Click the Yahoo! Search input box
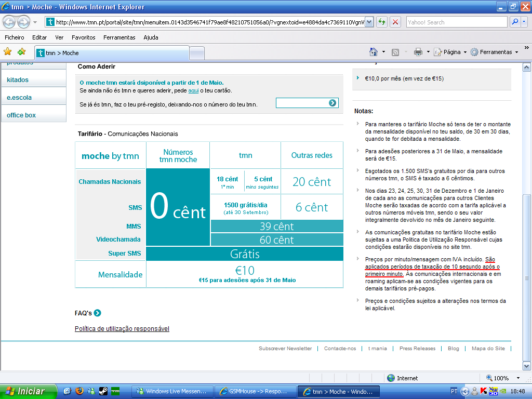This screenshot has width=532, height=399. point(456,22)
